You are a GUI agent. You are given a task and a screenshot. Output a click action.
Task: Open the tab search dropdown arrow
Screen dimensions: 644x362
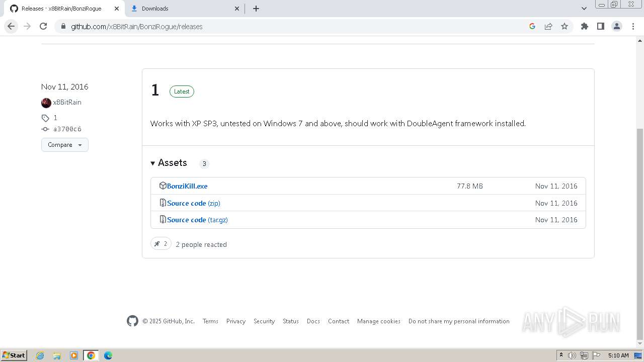point(584,9)
